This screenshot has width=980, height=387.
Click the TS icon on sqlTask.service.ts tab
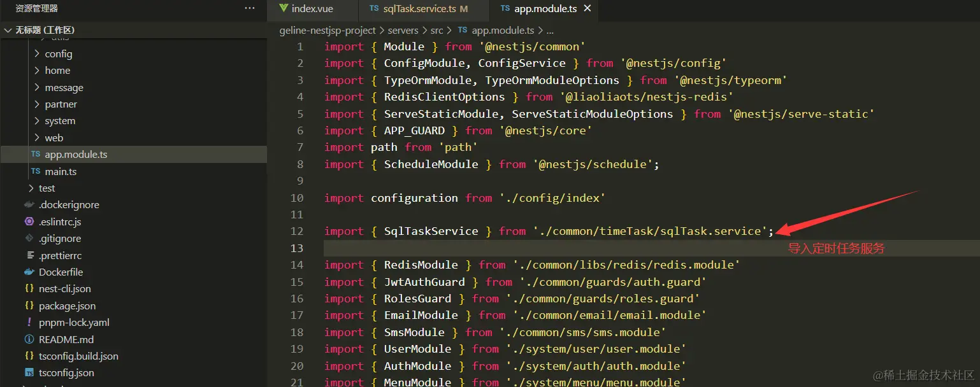(375, 9)
